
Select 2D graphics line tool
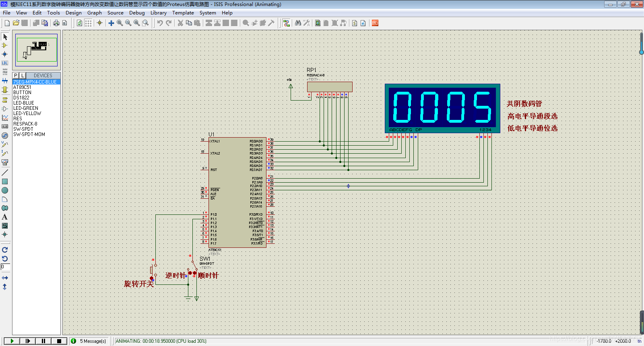coord(5,172)
